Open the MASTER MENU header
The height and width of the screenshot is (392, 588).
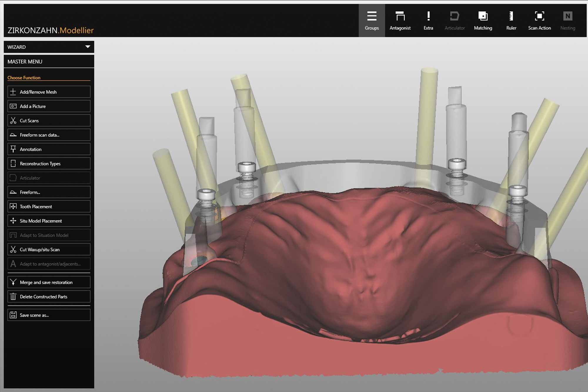pos(49,61)
